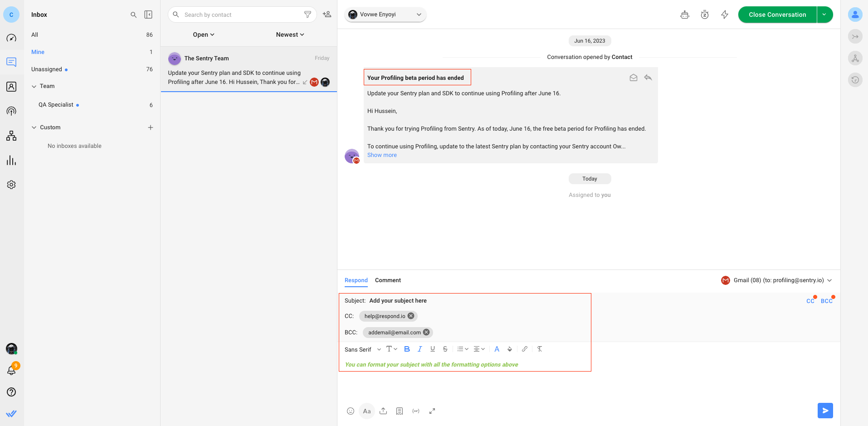Switch to the Comment tab

[388, 280]
